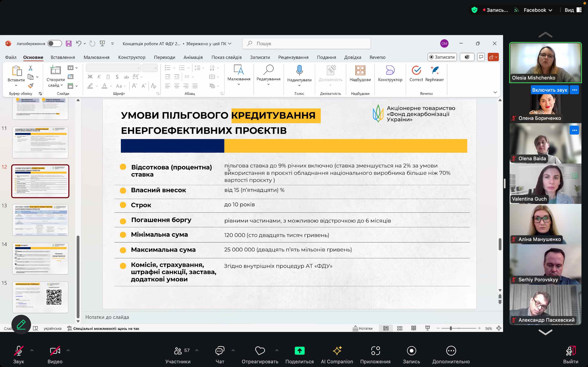Screen dimensions: 588x367
Task: Collapse the ribbon with chevron
Action: point(495,93)
